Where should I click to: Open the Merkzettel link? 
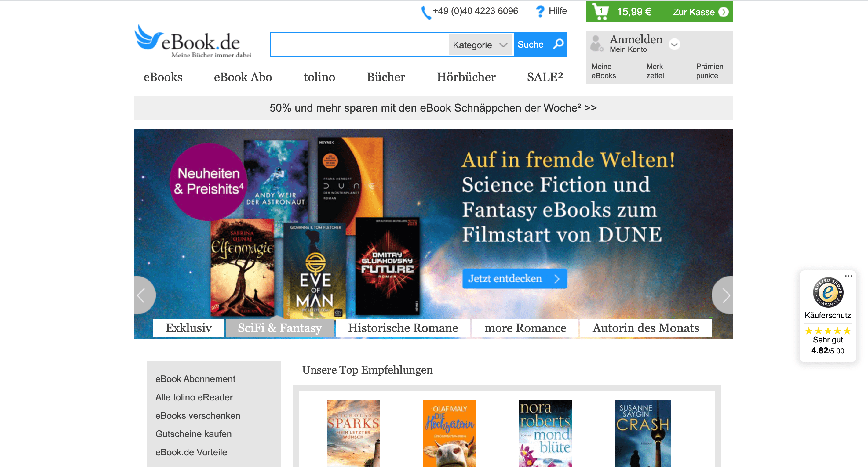pyautogui.click(x=655, y=71)
